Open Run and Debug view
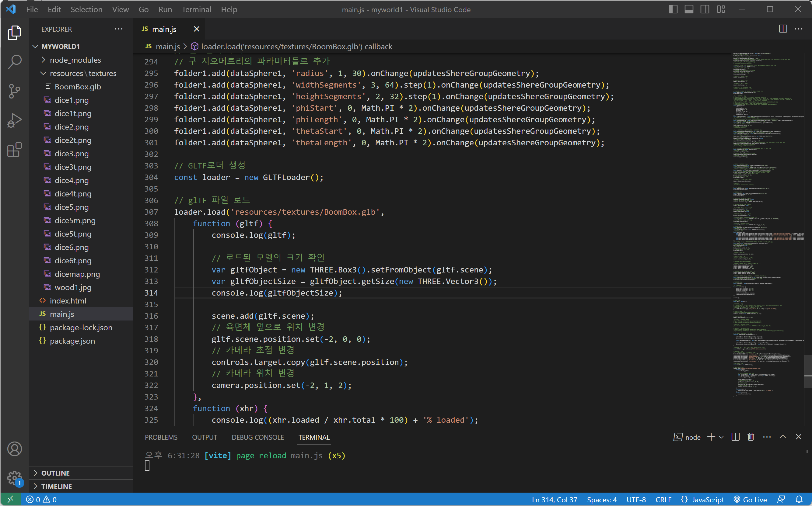Viewport: 812px width, 506px height. pyautogui.click(x=14, y=120)
